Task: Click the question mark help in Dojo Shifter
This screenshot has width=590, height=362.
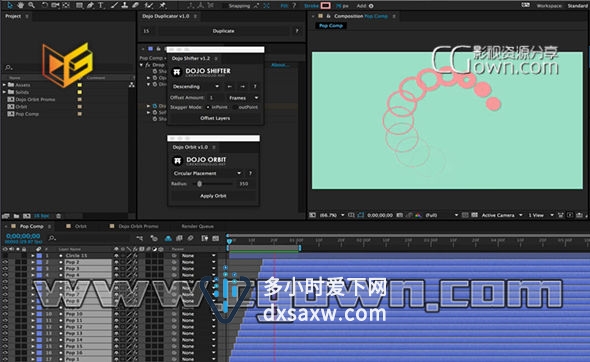Action: coord(255,87)
